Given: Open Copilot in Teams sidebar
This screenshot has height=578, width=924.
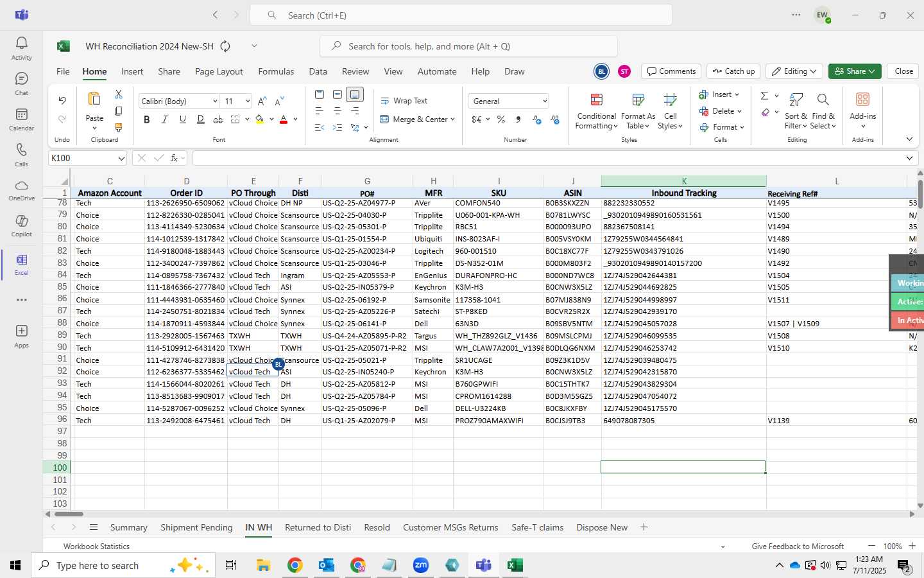Looking at the screenshot, I should (x=21, y=226).
